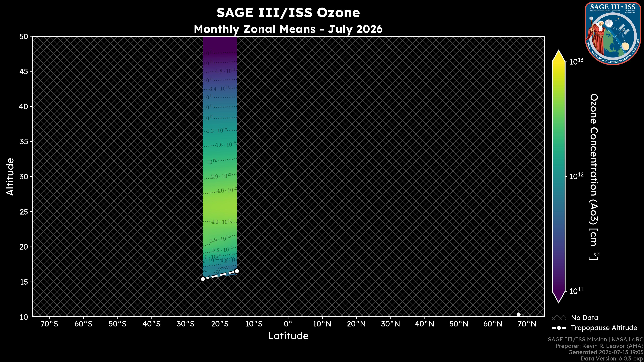This screenshot has height=362, width=644.
Task: Click the colorbar lower extend arrow
Action: tap(559, 297)
